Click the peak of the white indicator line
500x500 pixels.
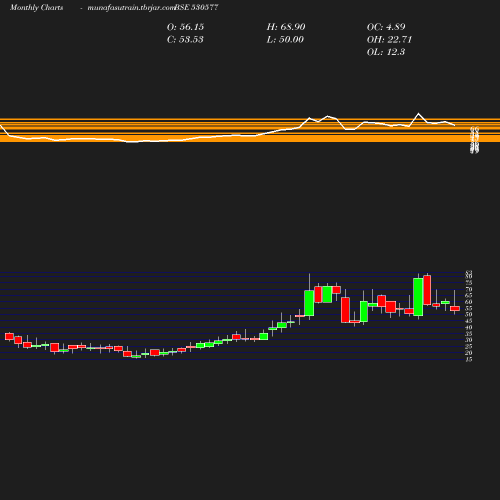point(419,114)
